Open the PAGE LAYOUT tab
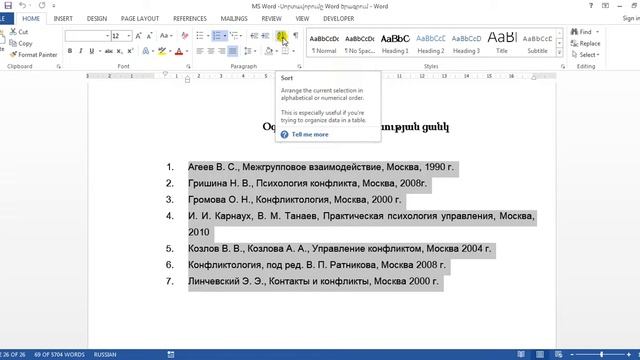640x360 pixels. (x=140, y=19)
